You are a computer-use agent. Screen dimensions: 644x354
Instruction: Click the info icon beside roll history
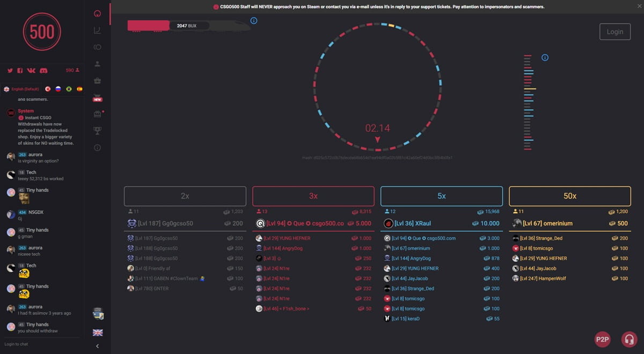545,57
